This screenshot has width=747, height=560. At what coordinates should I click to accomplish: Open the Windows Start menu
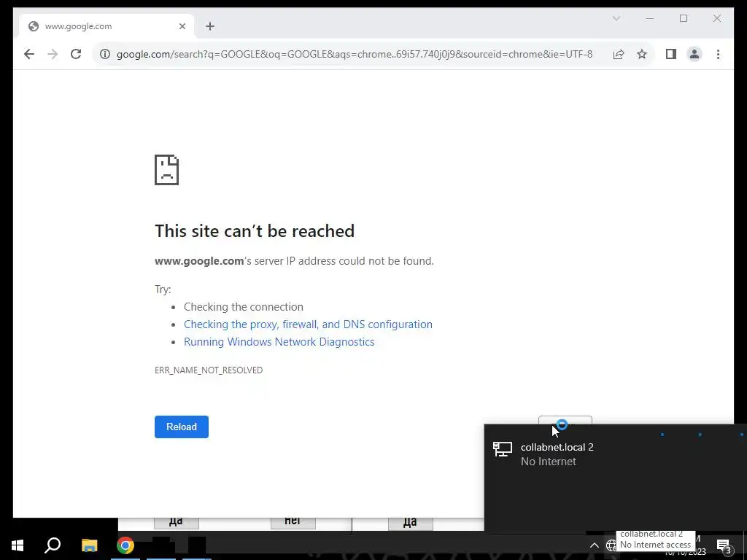tap(18, 545)
